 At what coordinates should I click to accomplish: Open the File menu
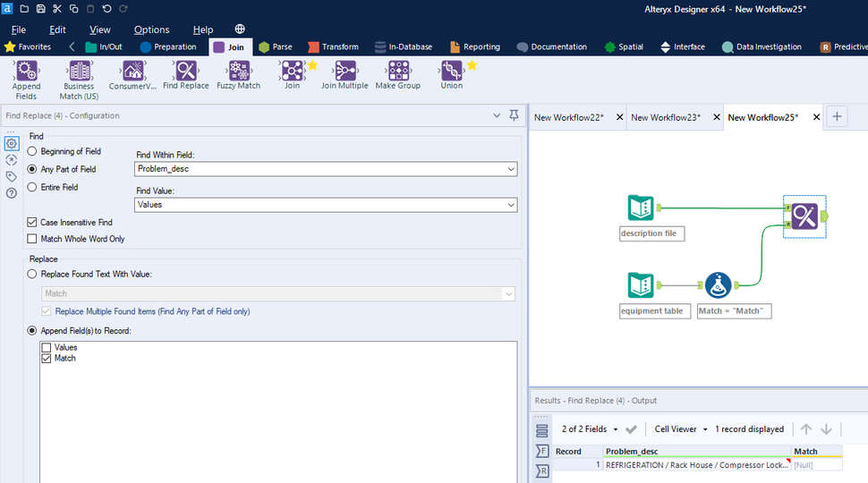click(x=19, y=30)
